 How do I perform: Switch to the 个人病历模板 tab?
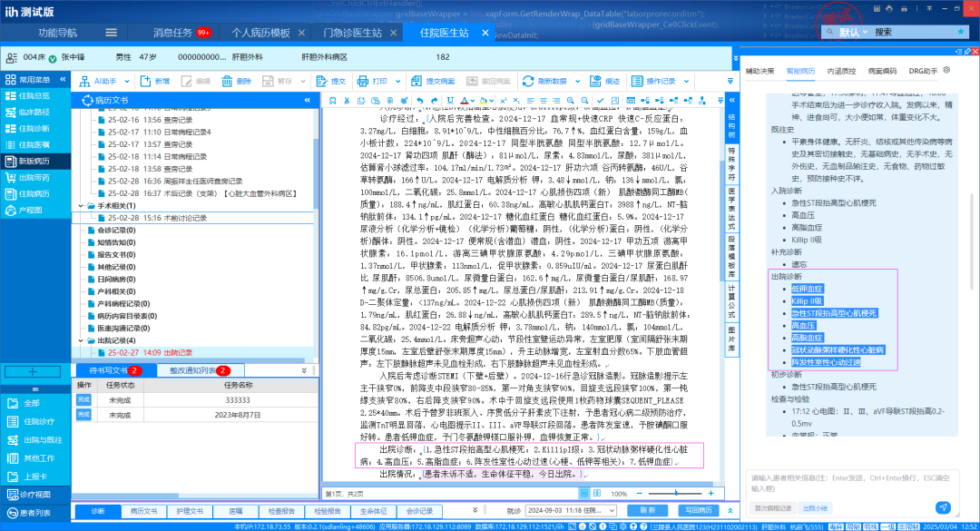pos(260,33)
